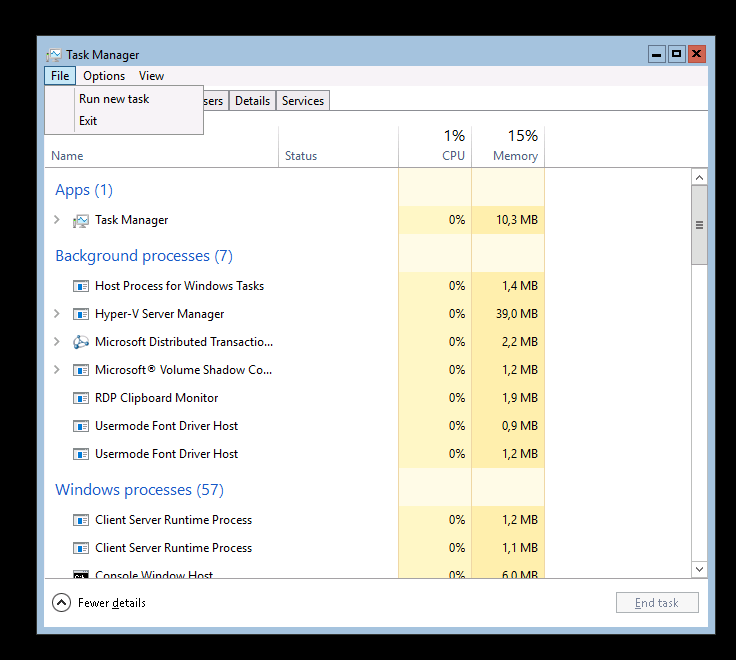Click the Task Manager title bar icon
This screenshot has width=736, height=660.
click(x=54, y=55)
